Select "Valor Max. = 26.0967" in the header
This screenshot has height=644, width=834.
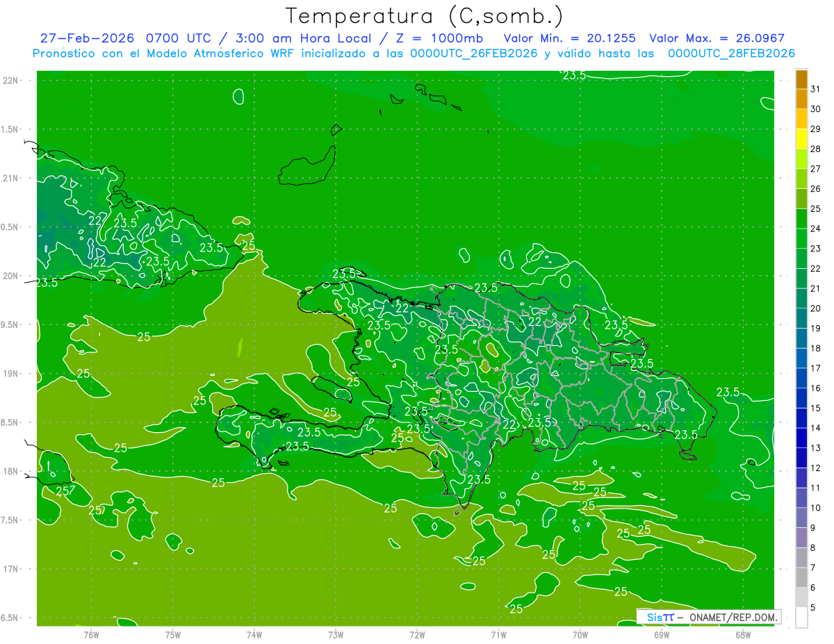pyautogui.click(x=717, y=38)
